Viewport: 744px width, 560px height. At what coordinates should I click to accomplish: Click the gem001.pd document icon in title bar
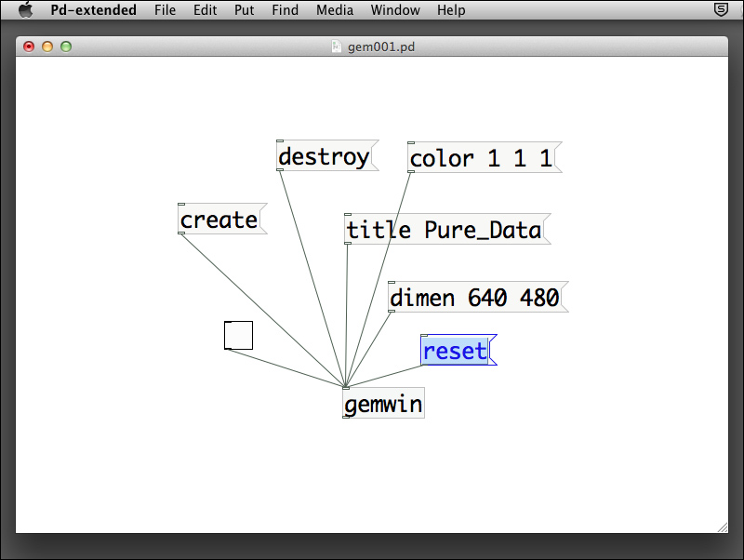337,47
